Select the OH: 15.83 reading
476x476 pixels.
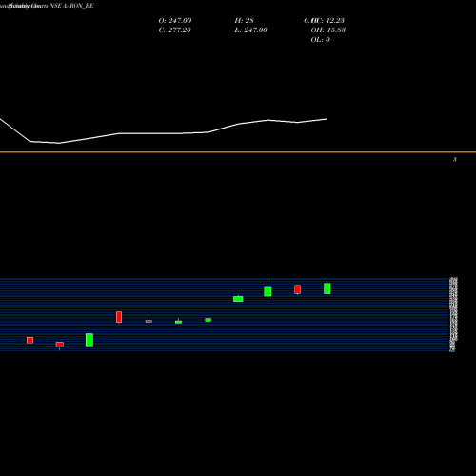328,30
